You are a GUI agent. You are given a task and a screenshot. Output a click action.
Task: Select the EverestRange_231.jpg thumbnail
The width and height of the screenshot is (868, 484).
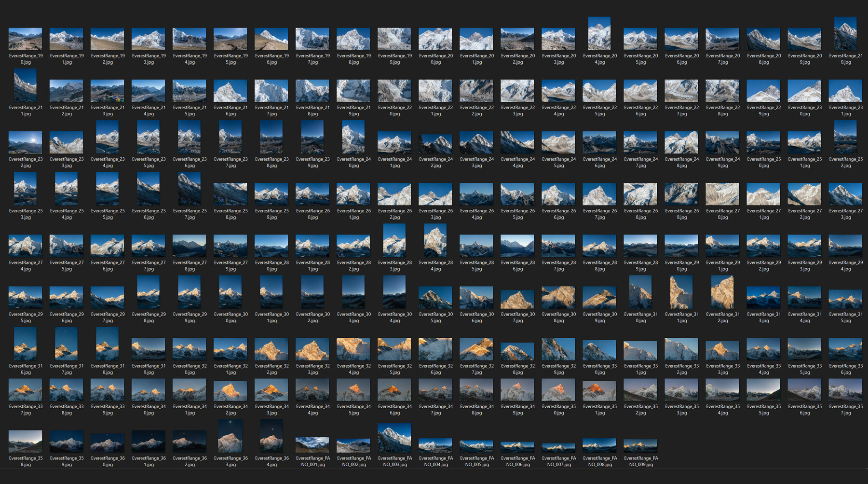point(845,91)
